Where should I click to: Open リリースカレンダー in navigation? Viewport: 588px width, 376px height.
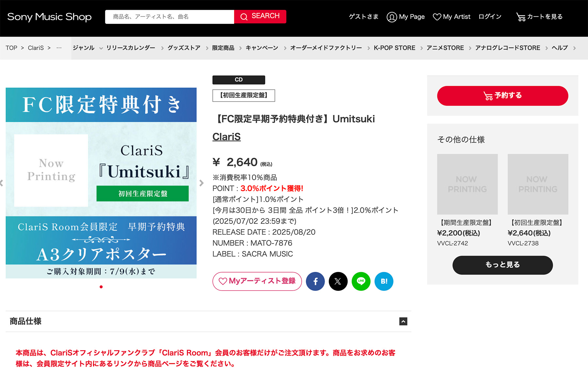point(131,48)
